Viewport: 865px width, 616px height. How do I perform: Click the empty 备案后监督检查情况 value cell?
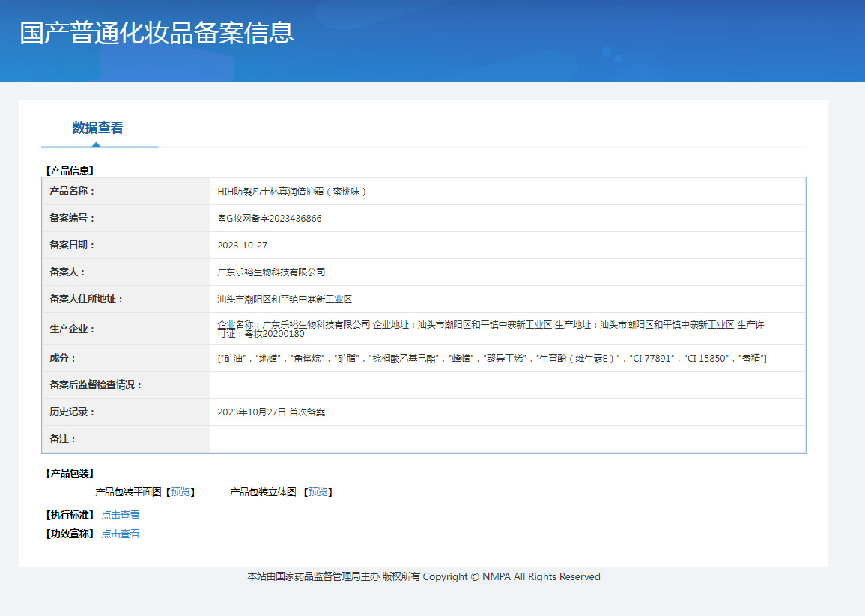(507, 385)
